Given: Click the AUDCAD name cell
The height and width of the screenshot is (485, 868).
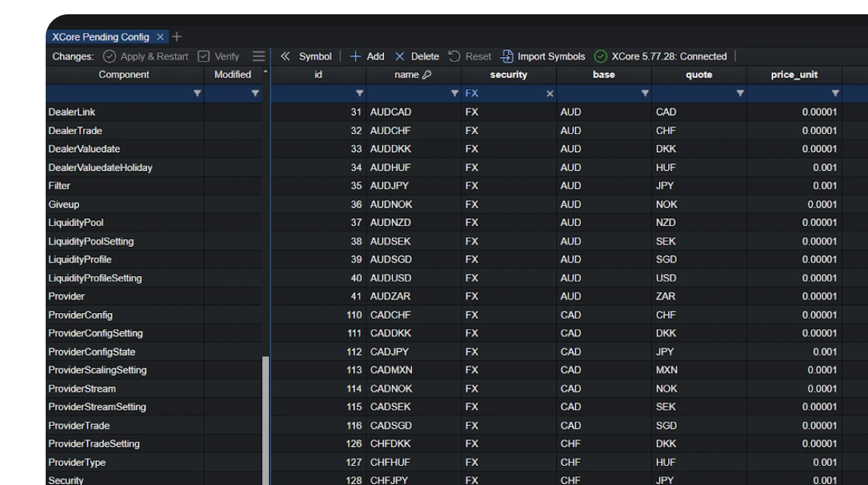Looking at the screenshot, I should click(414, 112).
